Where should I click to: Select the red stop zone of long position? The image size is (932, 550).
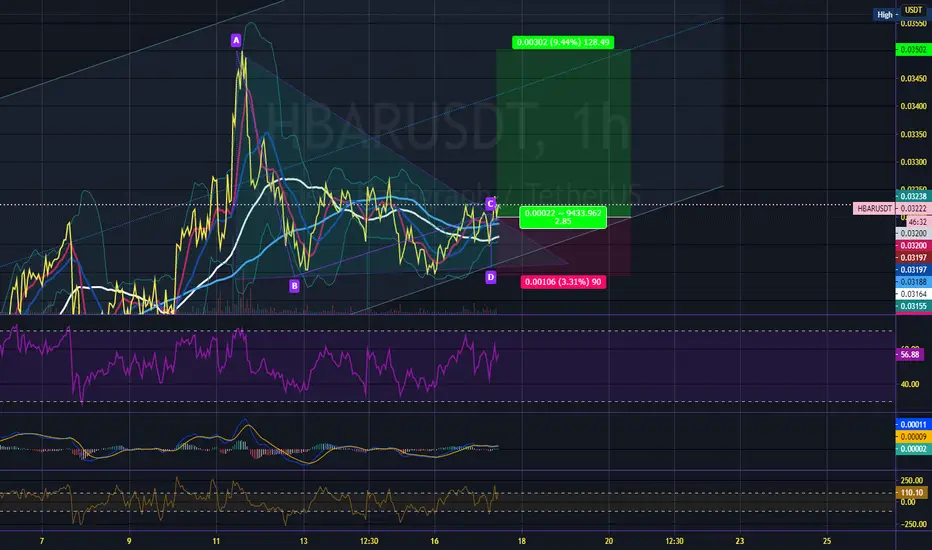pyautogui.click(x=563, y=246)
